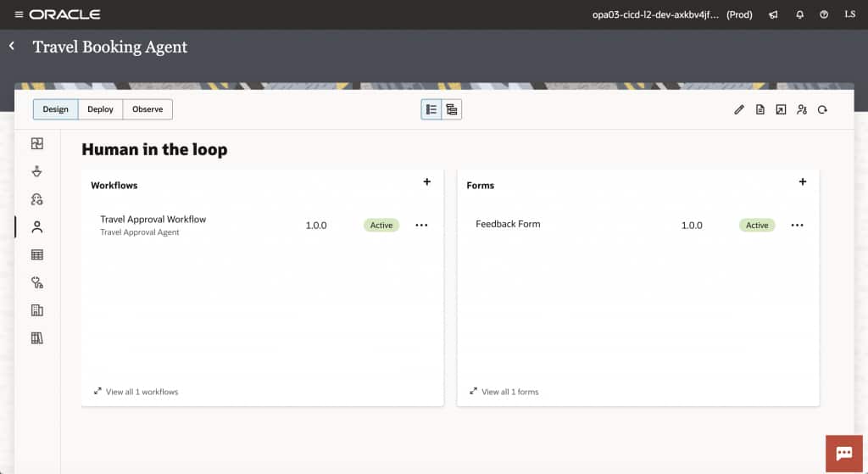The width and height of the screenshot is (868, 474).
Task: Open the document details icon
Action: (760, 109)
